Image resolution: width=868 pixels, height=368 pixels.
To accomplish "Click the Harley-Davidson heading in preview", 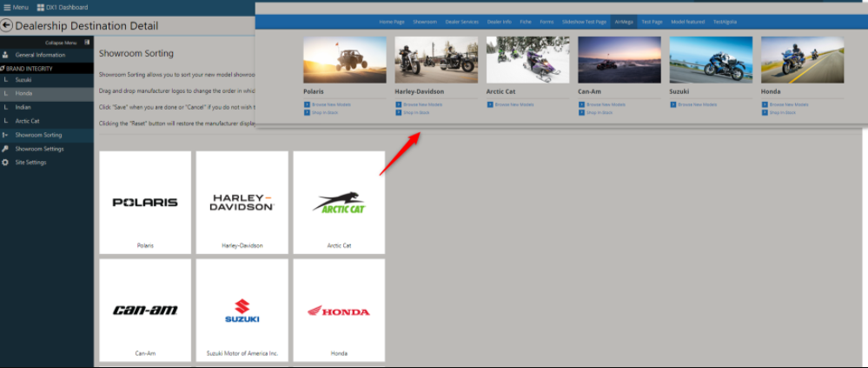I will click(x=419, y=91).
